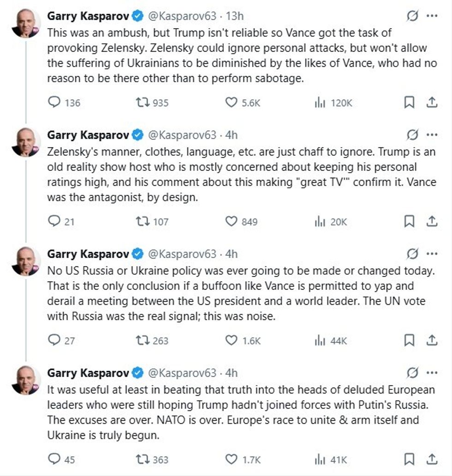Click Grok icon on the 13h tweet
452x476 pixels.
(x=412, y=16)
